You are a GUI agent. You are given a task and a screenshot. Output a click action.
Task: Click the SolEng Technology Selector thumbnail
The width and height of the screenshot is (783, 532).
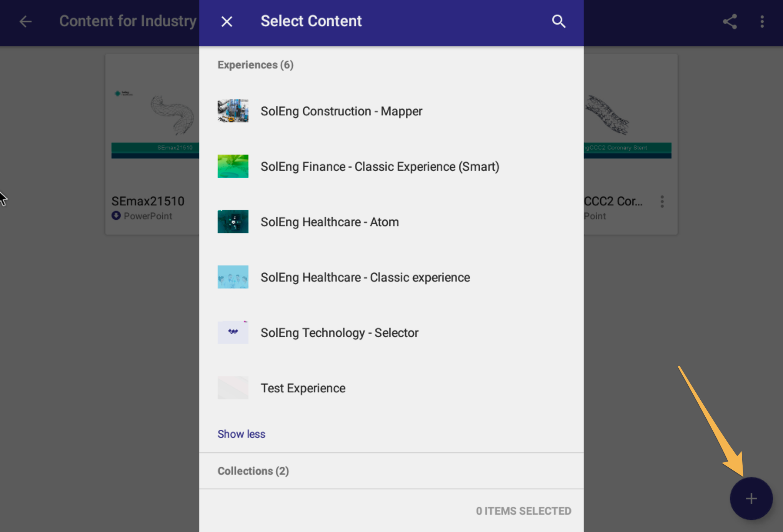click(233, 332)
